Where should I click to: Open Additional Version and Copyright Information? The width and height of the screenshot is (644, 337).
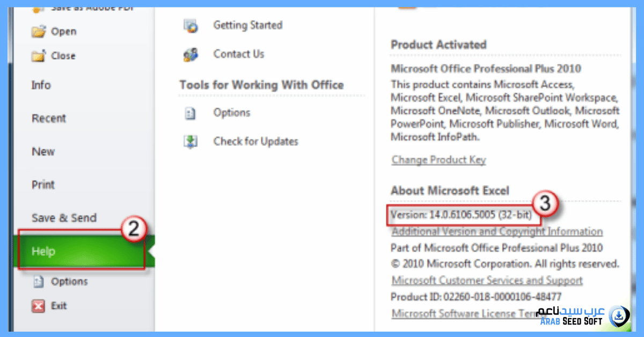tap(497, 232)
